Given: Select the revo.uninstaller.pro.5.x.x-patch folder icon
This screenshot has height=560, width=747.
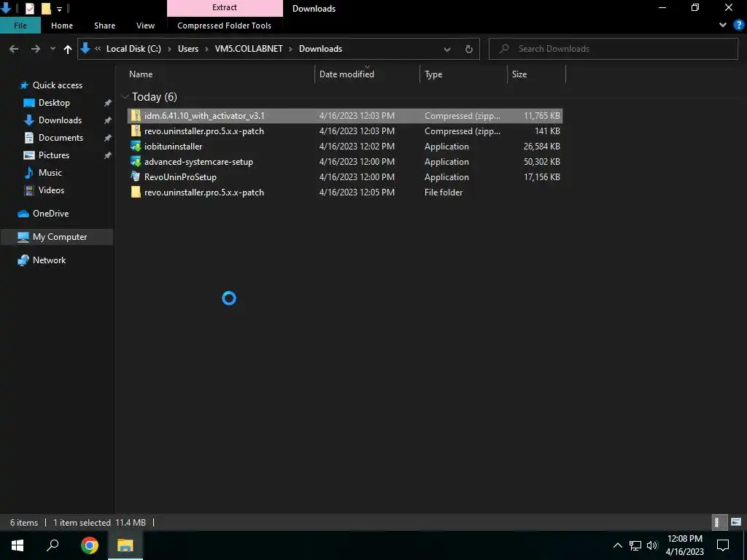Looking at the screenshot, I should tap(136, 192).
